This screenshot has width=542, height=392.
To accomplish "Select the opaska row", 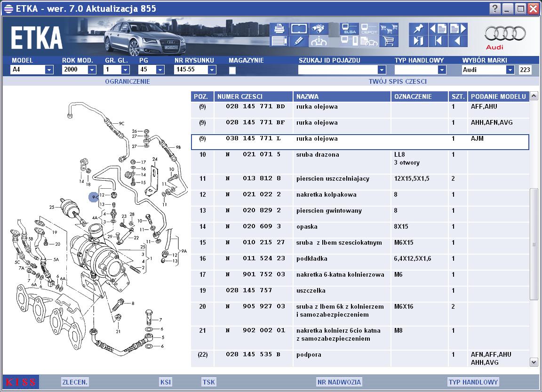I will (360, 230).
